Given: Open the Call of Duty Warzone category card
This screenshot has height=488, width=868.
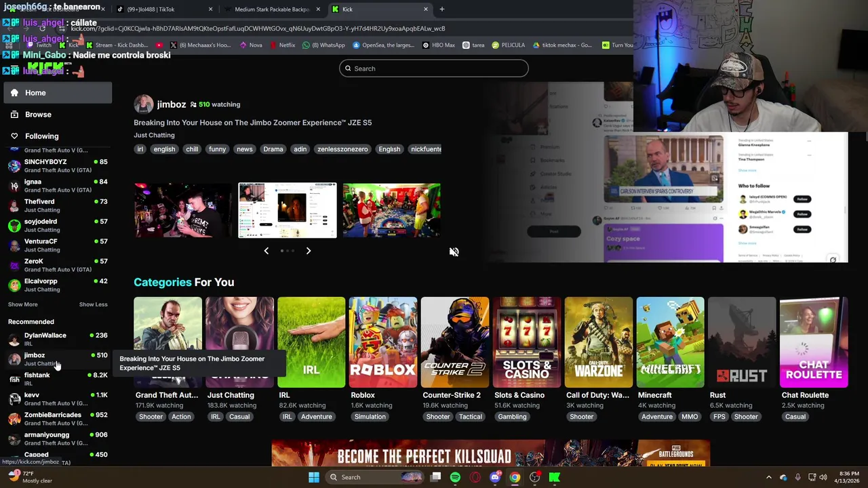Looking at the screenshot, I should click(x=599, y=342).
